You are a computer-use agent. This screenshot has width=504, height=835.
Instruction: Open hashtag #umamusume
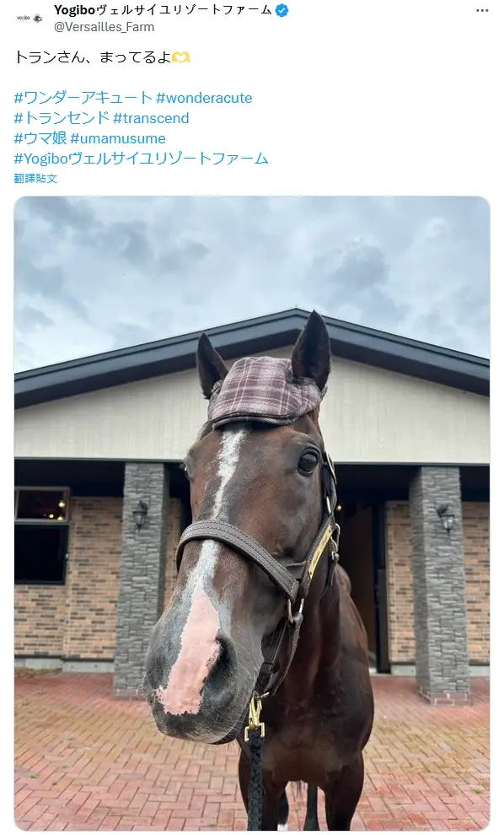(x=118, y=138)
